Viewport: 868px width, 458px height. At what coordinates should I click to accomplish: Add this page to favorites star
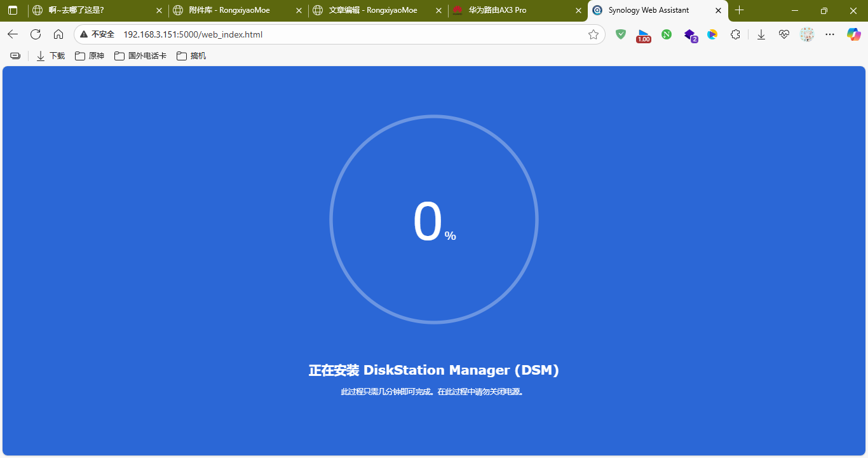click(x=593, y=34)
